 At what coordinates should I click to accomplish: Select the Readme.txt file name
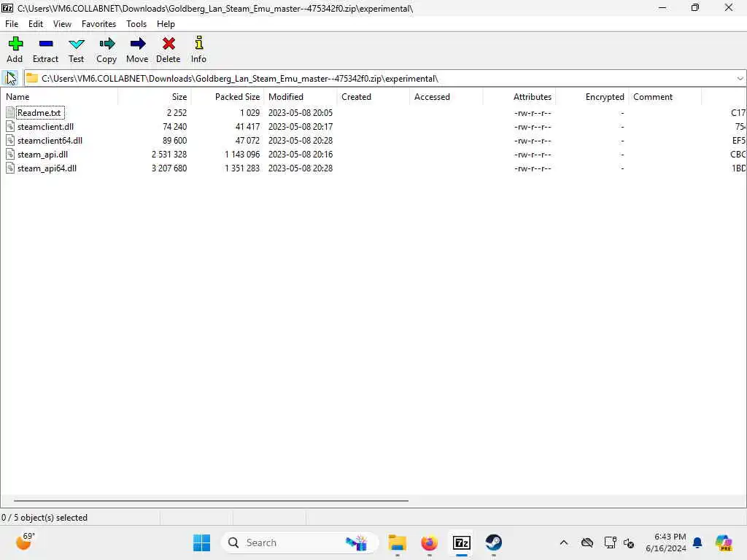(x=39, y=113)
